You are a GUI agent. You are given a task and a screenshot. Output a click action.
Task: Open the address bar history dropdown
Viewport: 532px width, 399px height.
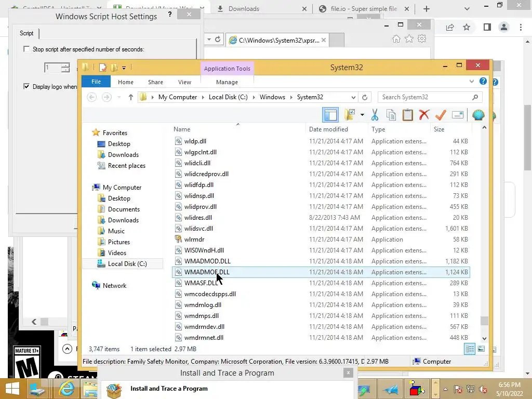(353, 97)
